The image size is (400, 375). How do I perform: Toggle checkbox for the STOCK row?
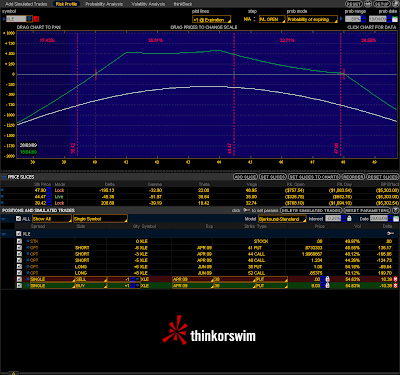coord(19,241)
